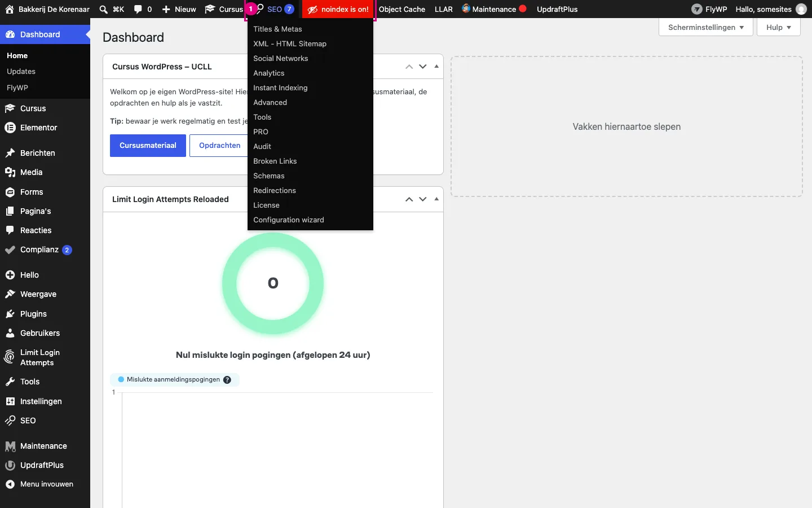This screenshot has height=508, width=812.
Task: Click the graduation cap Cursus icon in admin bar
Action: (210, 10)
